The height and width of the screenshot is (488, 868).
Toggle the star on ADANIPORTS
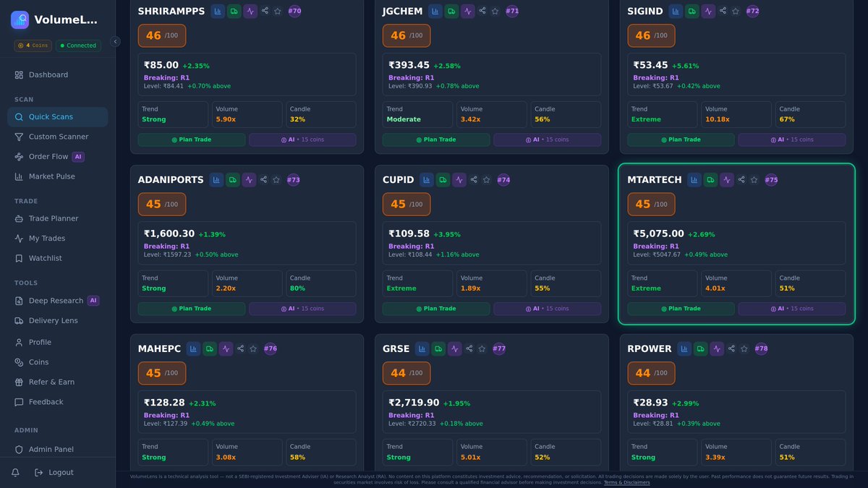pyautogui.click(x=276, y=179)
